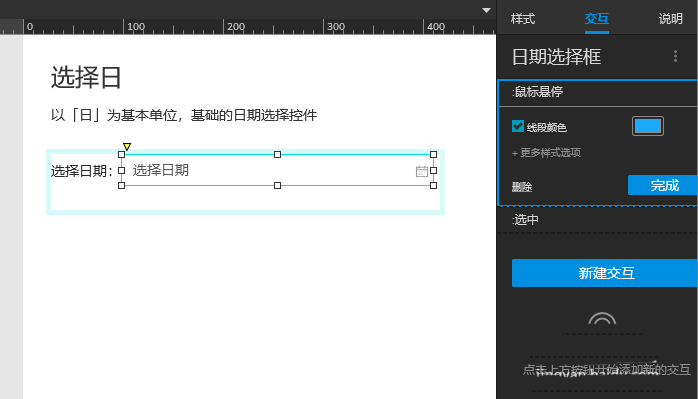Select the 选择日 heading text
Screen dimensions: 698x399
(x=86, y=77)
